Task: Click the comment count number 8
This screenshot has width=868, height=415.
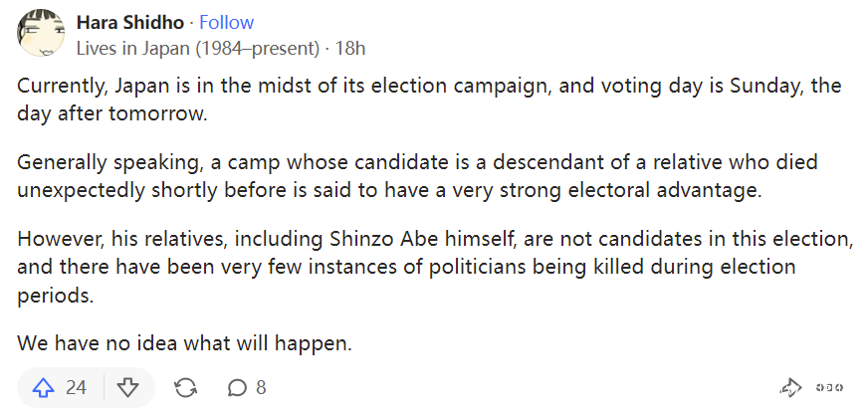Action: (x=261, y=387)
